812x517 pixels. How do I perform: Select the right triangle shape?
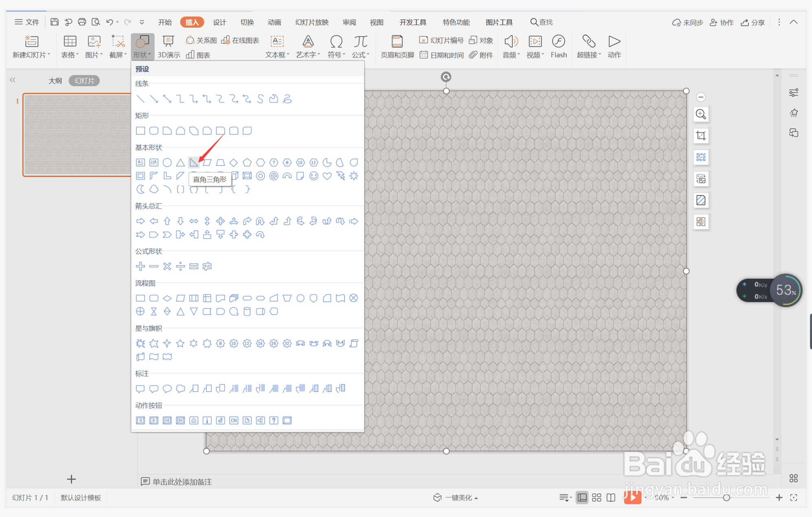click(193, 163)
